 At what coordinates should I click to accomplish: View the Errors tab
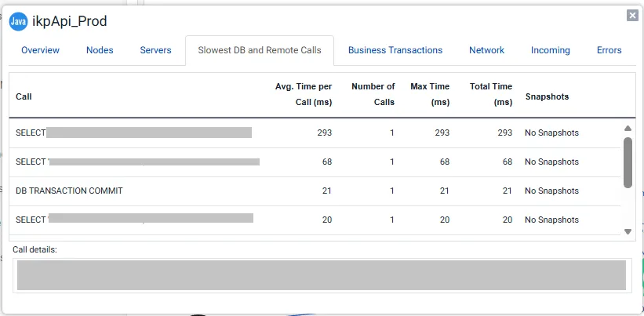coord(609,50)
